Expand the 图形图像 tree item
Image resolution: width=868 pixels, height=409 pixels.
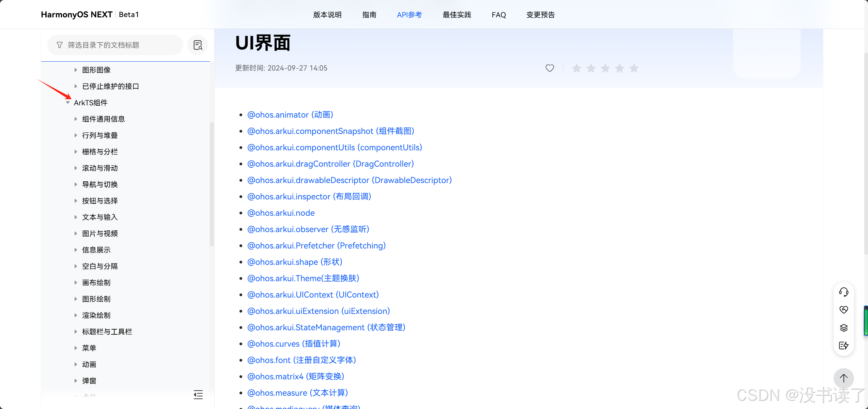(76, 70)
